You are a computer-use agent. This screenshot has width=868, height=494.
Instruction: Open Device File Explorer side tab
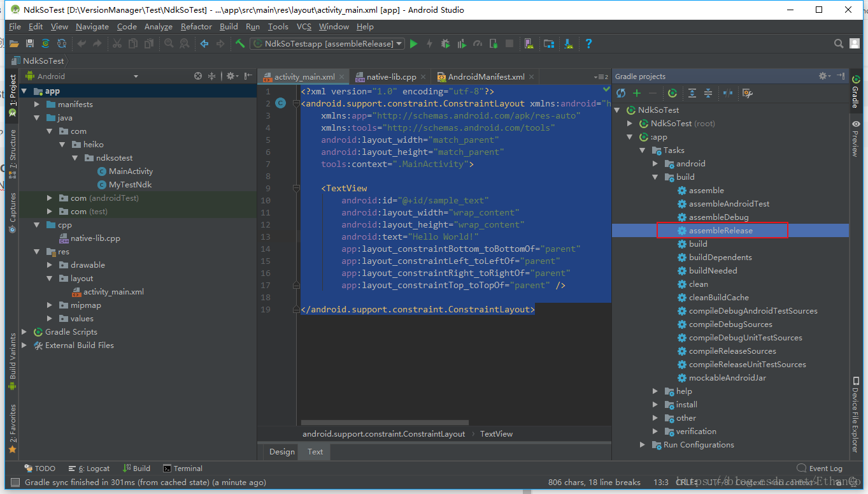pyautogui.click(x=855, y=414)
